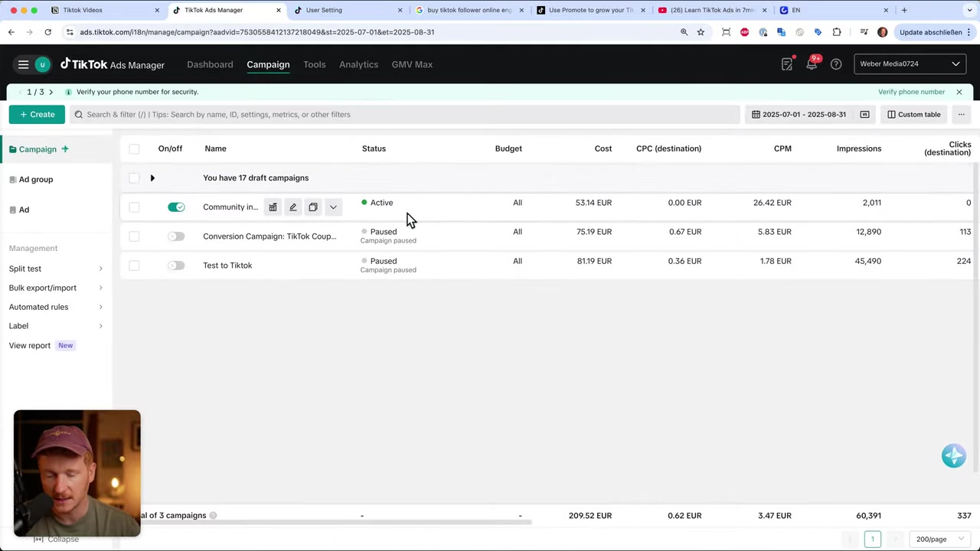Open the drafts notepad icon in header
This screenshot has height=551, width=980.
(787, 64)
